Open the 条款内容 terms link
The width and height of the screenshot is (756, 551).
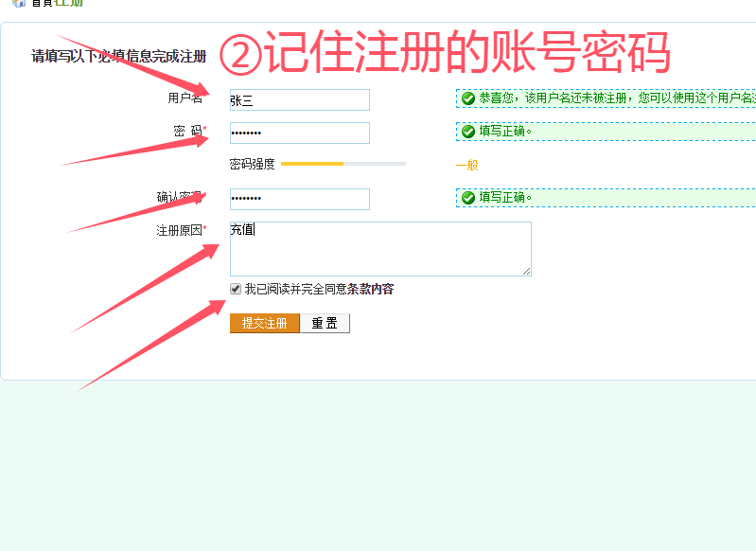(370, 290)
